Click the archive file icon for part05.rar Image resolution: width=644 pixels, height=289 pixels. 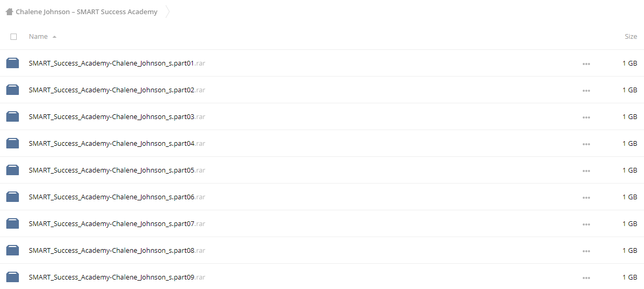pyautogui.click(x=13, y=170)
